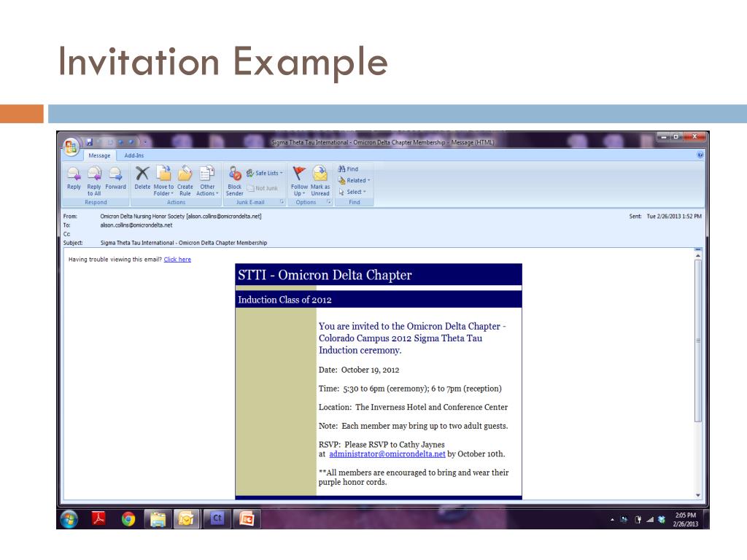Click the Block Sender icon
This screenshot has height=560, width=747.
[x=234, y=181]
